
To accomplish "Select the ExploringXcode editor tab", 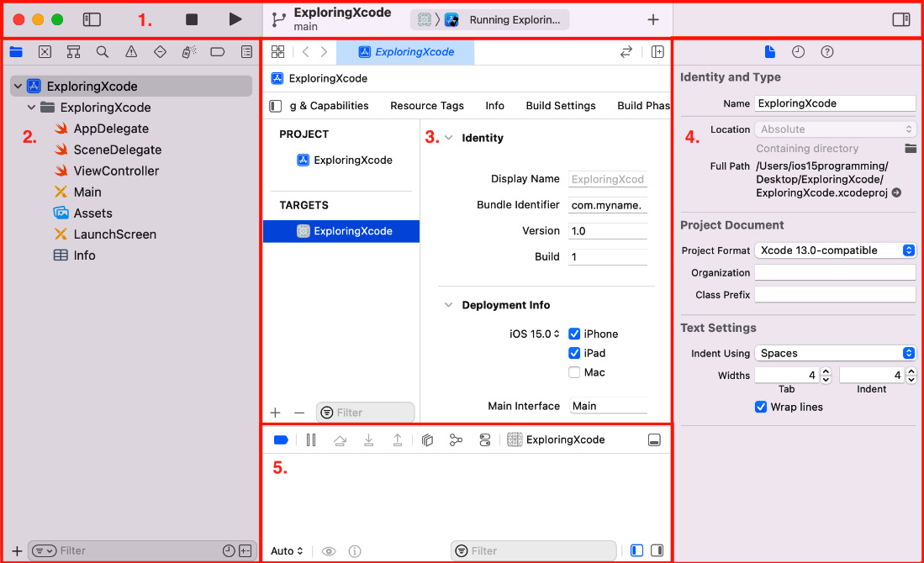I will tap(405, 52).
